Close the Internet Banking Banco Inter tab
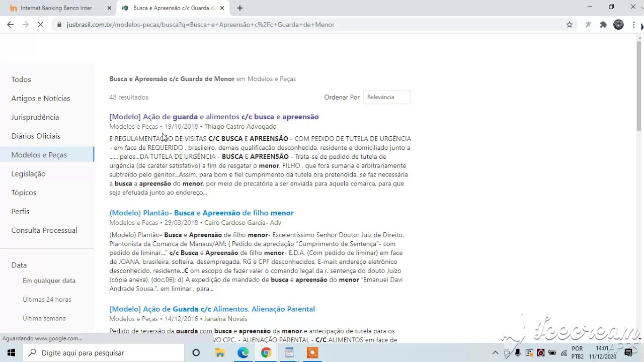The width and height of the screenshot is (644, 362). (x=109, y=8)
